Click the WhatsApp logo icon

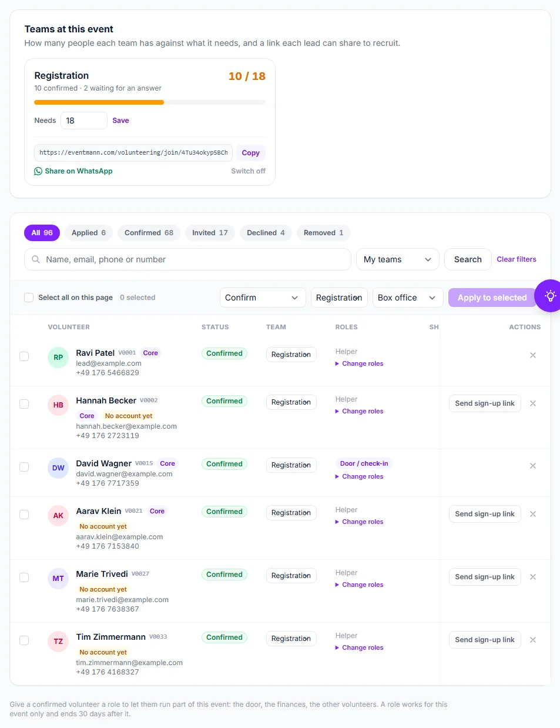pos(38,171)
